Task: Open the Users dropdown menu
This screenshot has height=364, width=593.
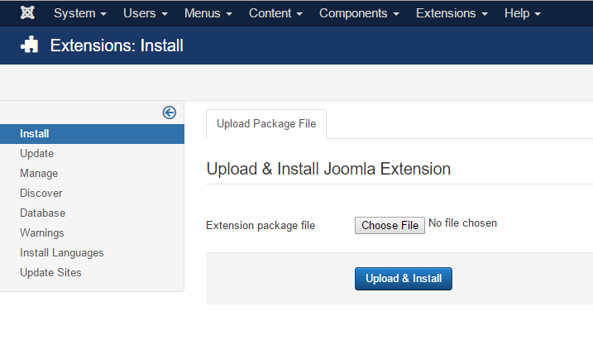Action: click(146, 13)
